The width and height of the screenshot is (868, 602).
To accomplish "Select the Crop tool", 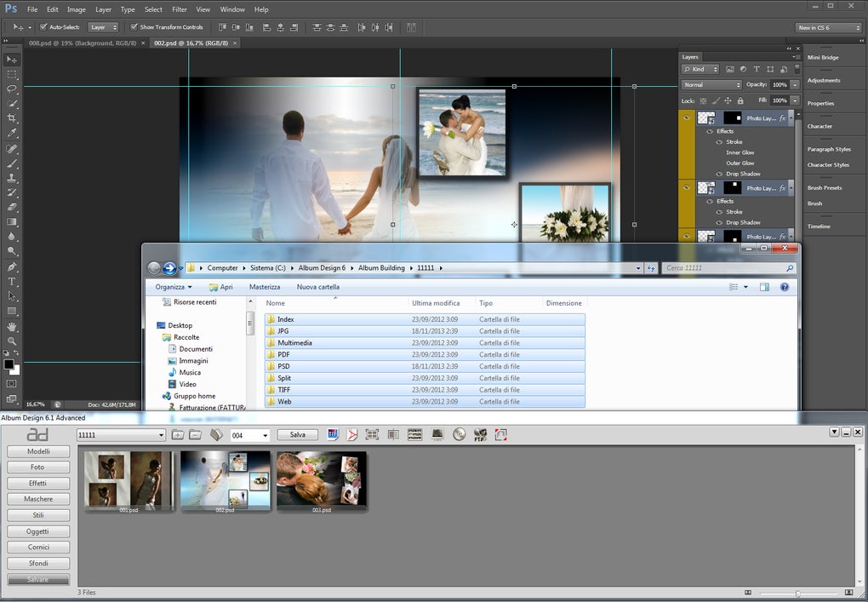I will pos(12,118).
